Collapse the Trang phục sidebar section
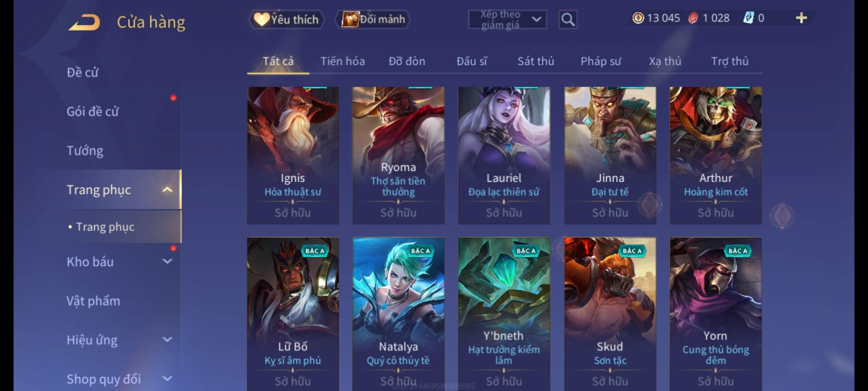 point(167,189)
